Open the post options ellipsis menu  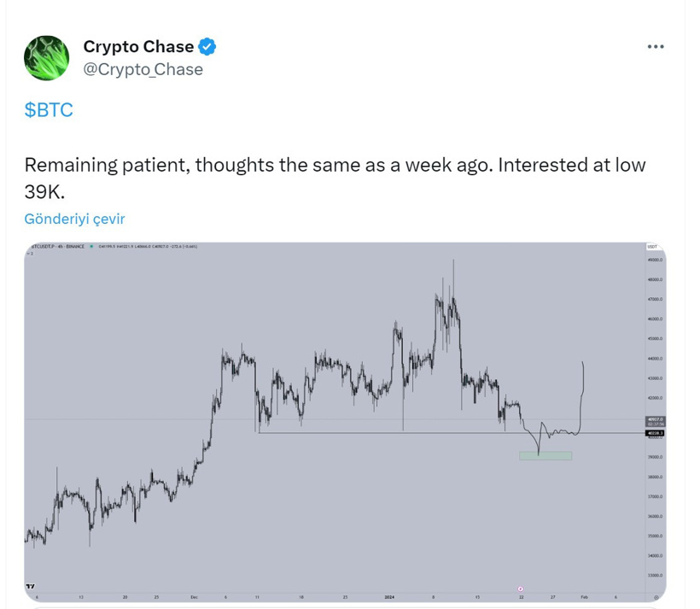656,46
